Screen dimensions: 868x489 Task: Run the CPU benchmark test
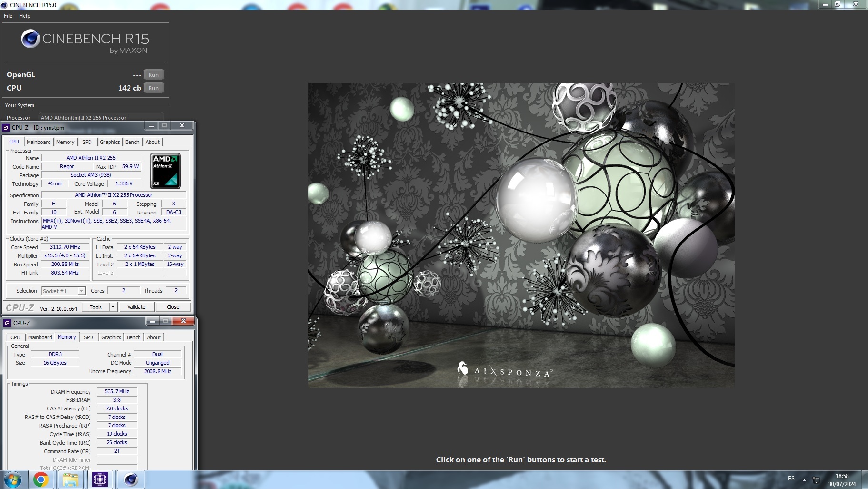coord(153,88)
